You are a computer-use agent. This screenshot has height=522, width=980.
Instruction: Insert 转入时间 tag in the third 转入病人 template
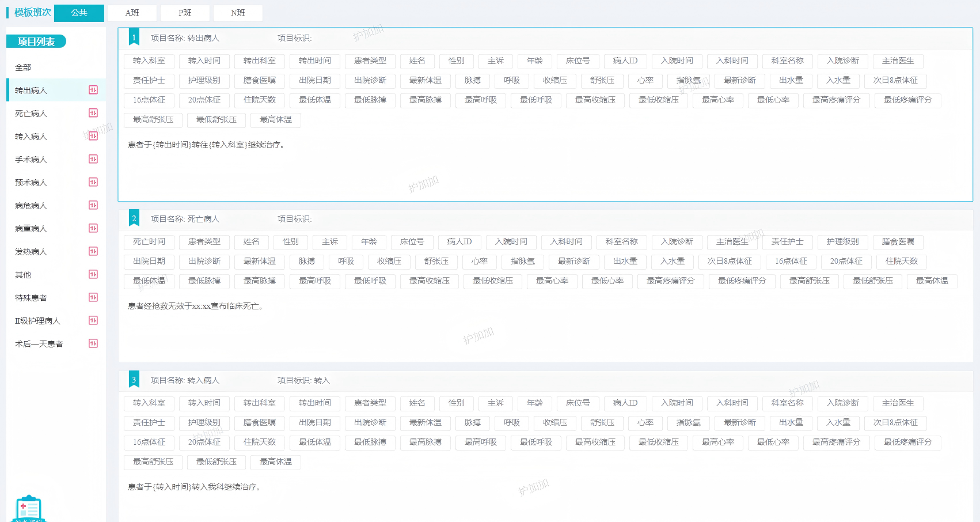[204, 403]
